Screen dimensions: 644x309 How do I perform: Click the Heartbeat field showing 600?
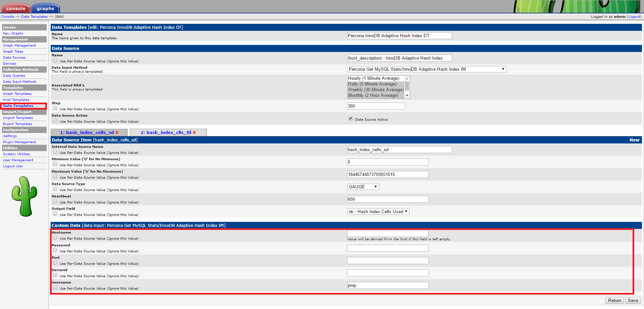click(388, 199)
